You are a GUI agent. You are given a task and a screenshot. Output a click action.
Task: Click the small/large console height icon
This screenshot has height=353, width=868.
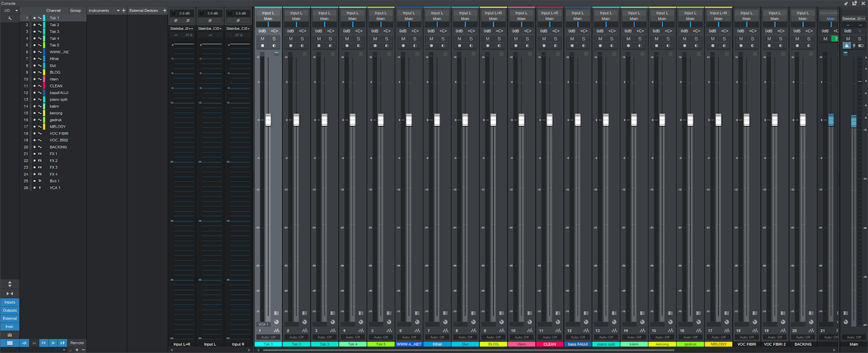[x=10, y=284]
